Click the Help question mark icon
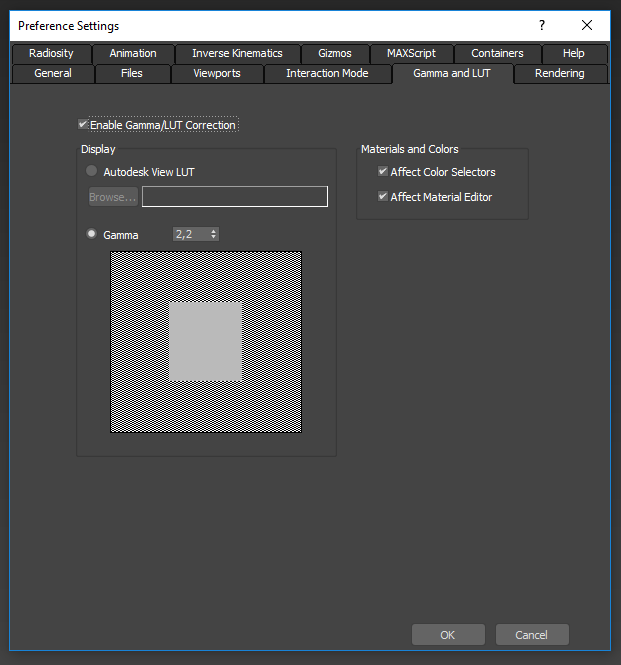621x665 pixels. [542, 25]
